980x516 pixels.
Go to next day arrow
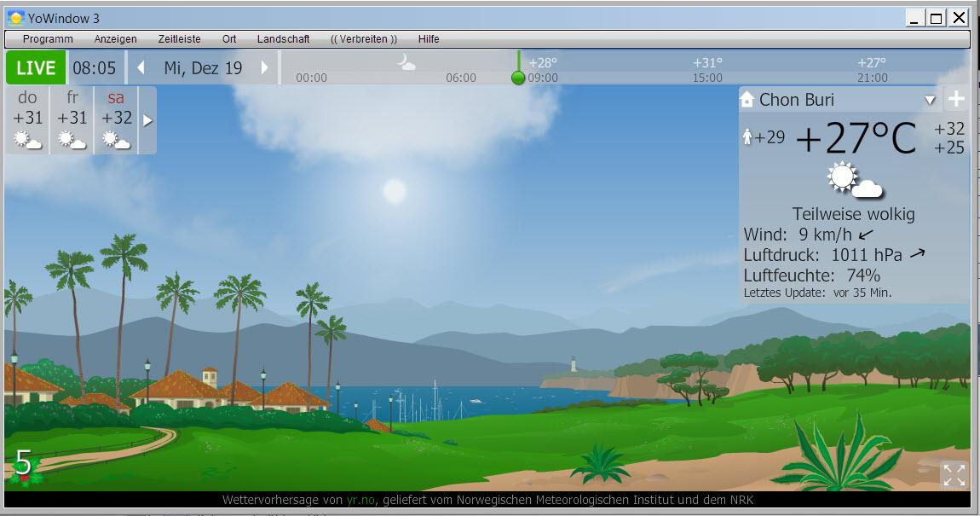pos(265,68)
